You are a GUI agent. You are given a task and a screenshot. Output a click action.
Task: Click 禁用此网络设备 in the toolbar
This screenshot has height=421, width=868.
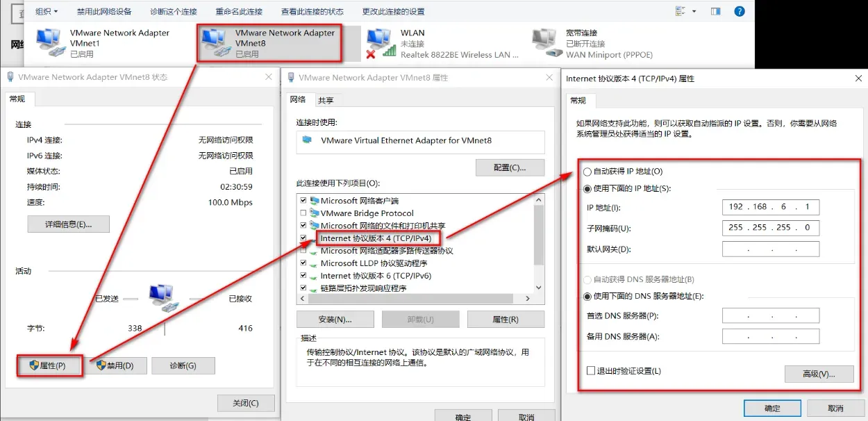[104, 12]
